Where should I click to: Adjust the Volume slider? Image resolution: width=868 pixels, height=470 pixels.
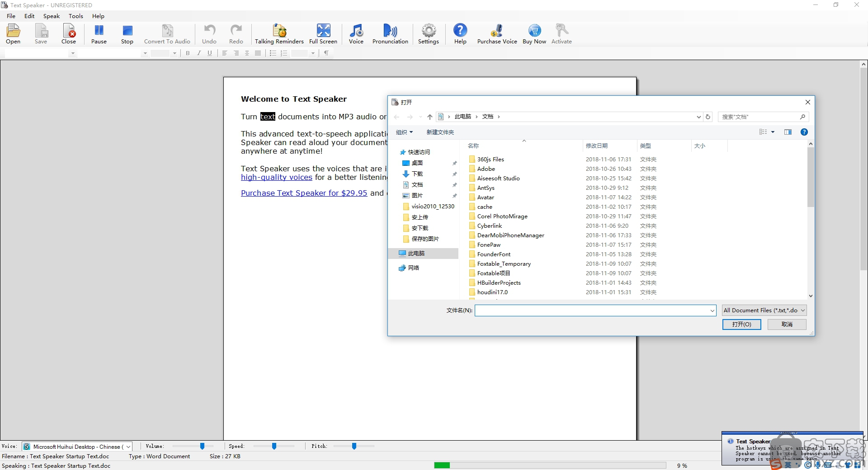pyautogui.click(x=202, y=446)
